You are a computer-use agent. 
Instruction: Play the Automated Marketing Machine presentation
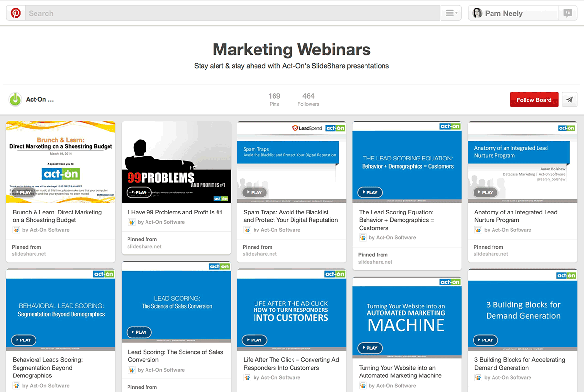370,348
